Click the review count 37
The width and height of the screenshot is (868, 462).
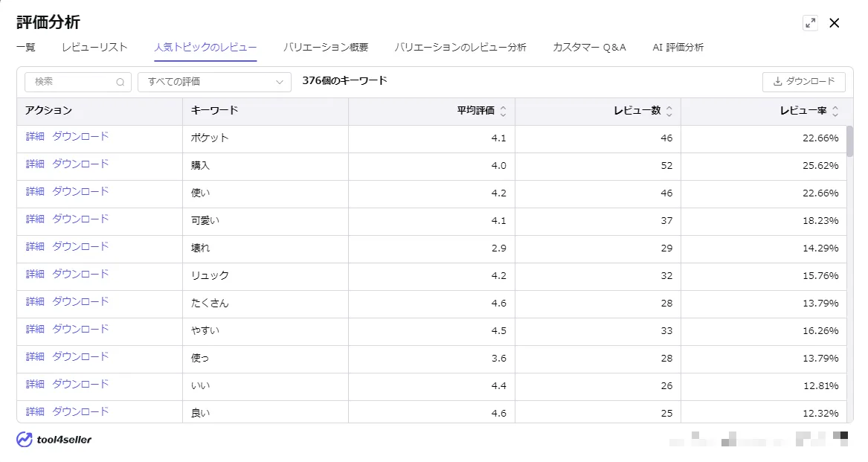tap(666, 220)
